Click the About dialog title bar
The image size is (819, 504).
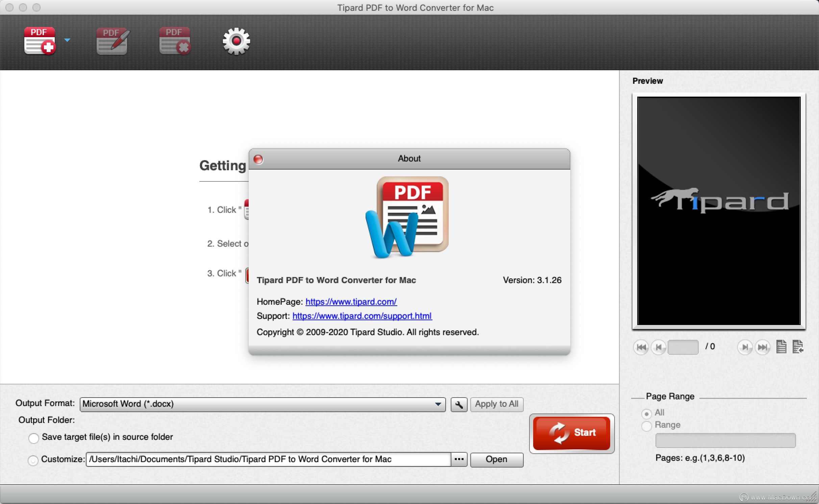[409, 159]
